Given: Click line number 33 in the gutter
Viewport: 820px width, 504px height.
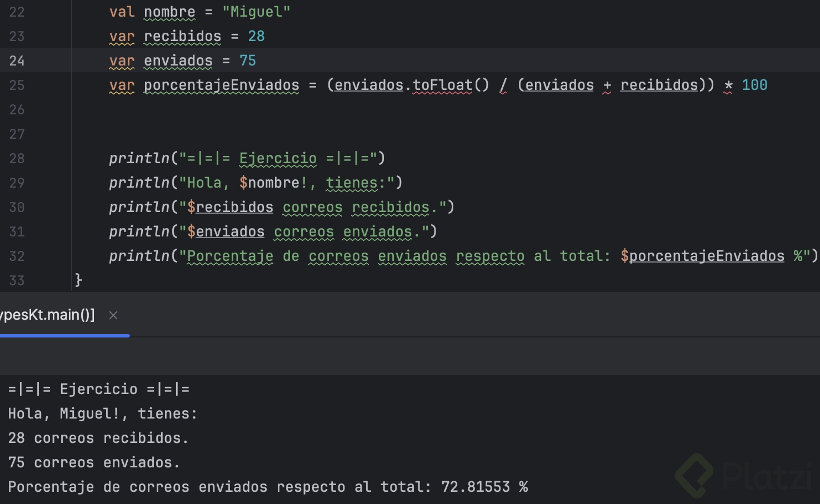Looking at the screenshot, I should [x=17, y=280].
